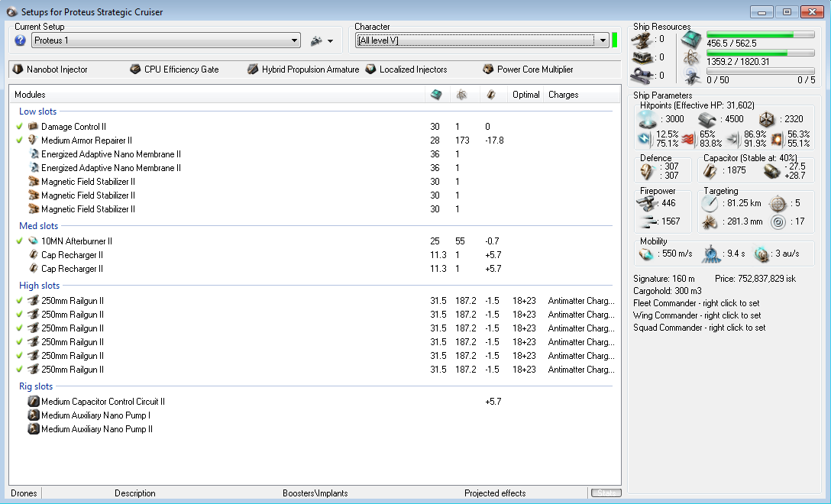The height and width of the screenshot is (504, 831).
Task: Click the Medium Auxiliary Nano Pump I icon
Action: [34, 415]
